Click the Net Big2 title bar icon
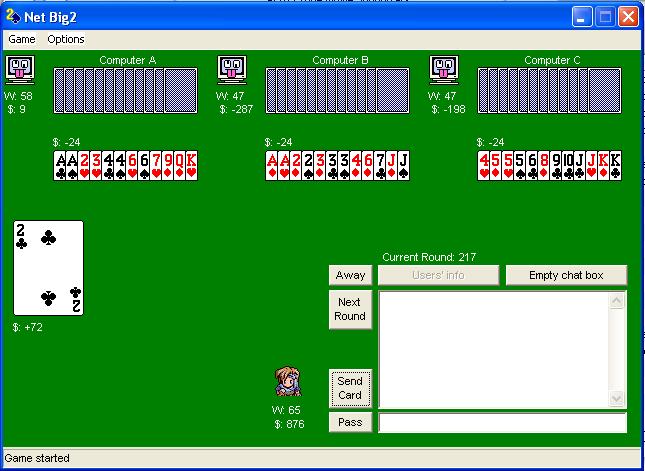645x471 pixels. tap(12, 16)
